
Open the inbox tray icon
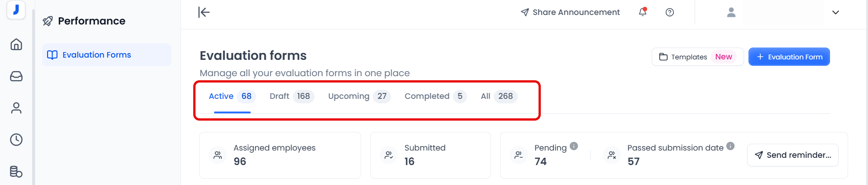16,76
